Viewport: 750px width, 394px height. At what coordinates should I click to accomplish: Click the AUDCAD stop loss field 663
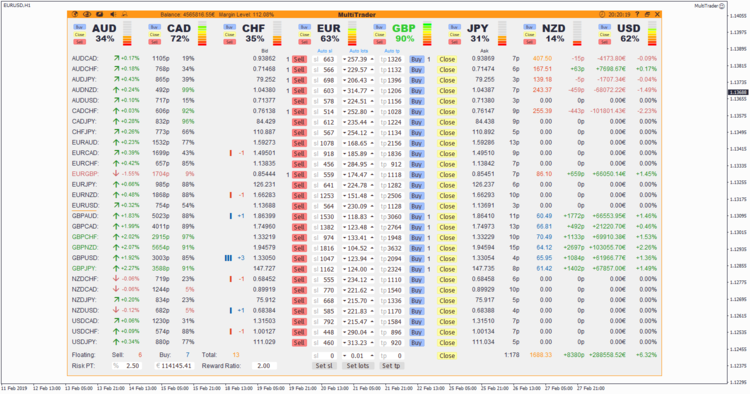coord(324,59)
